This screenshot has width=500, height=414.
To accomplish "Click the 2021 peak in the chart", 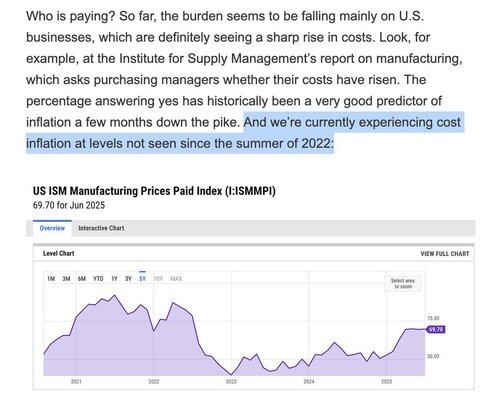I will pos(115,296).
